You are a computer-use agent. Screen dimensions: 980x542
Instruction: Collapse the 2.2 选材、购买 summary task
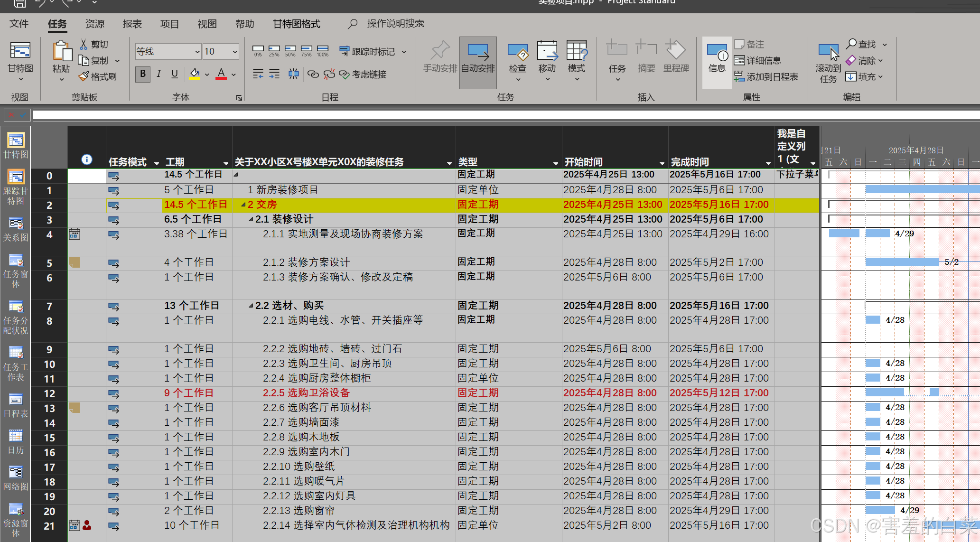[x=251, y=306]
